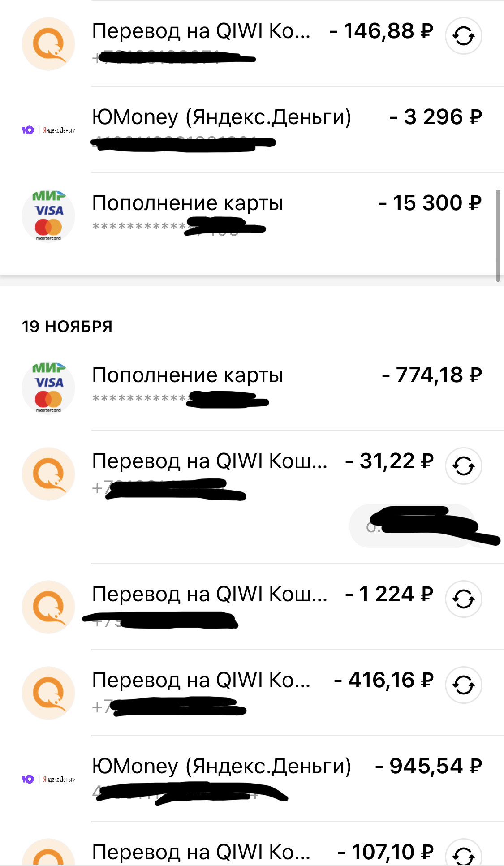Repeat the 1 224 ₽ QIWI transfer
Viewport: 504px width, 866px height.
(463, 599)
